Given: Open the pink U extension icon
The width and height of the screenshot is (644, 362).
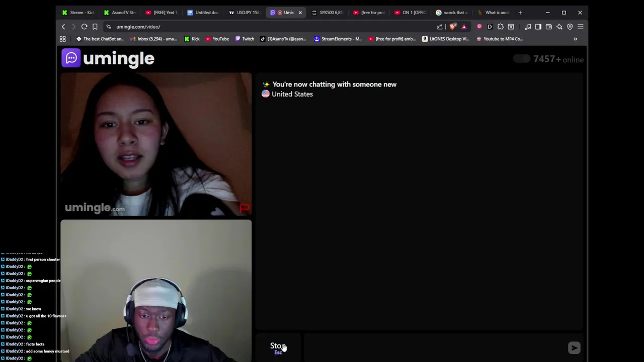Looking at the screenshot, I should [x=479, y=27].
